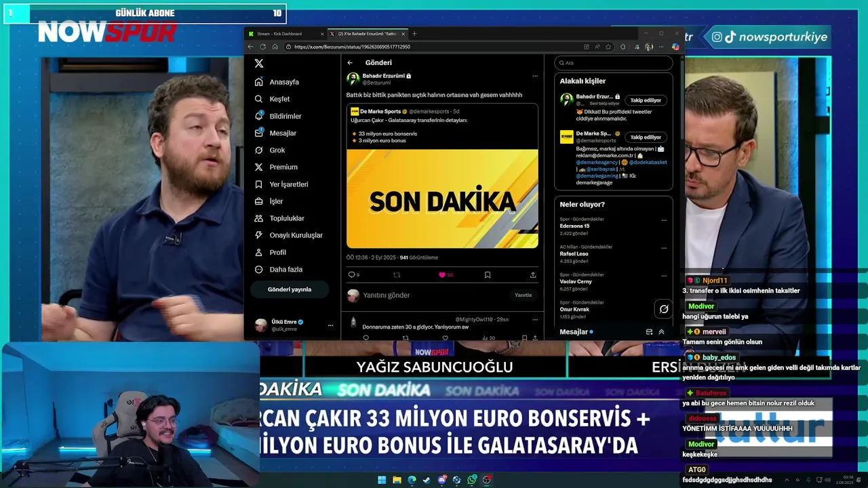Open Steam from taskbar

pos(427,480)
